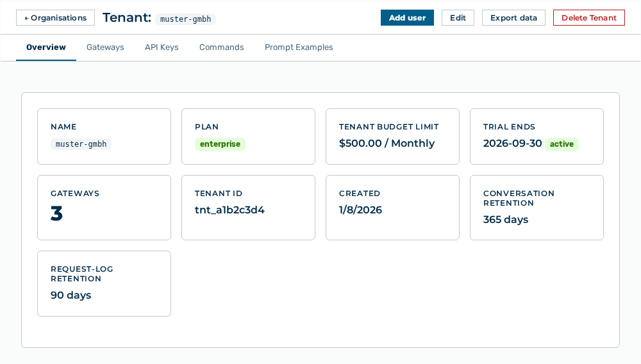Viewport: 641px width, 364px height.
Task: Click the created date 1/8/2026
Action: 360,210
